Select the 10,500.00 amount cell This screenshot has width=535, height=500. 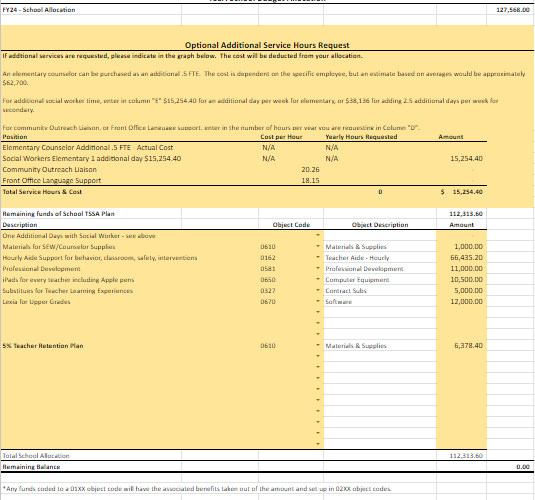(466, 280)
